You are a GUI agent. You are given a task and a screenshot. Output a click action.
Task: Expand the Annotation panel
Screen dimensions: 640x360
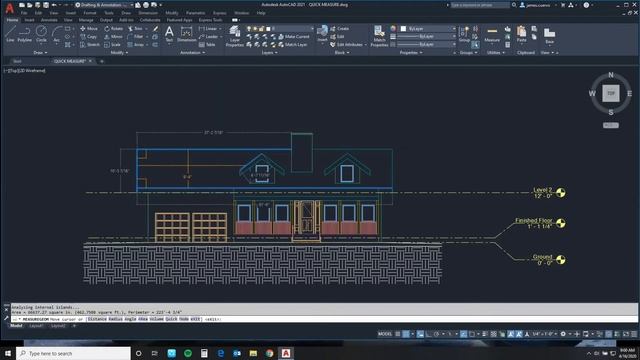click(193, 53)
